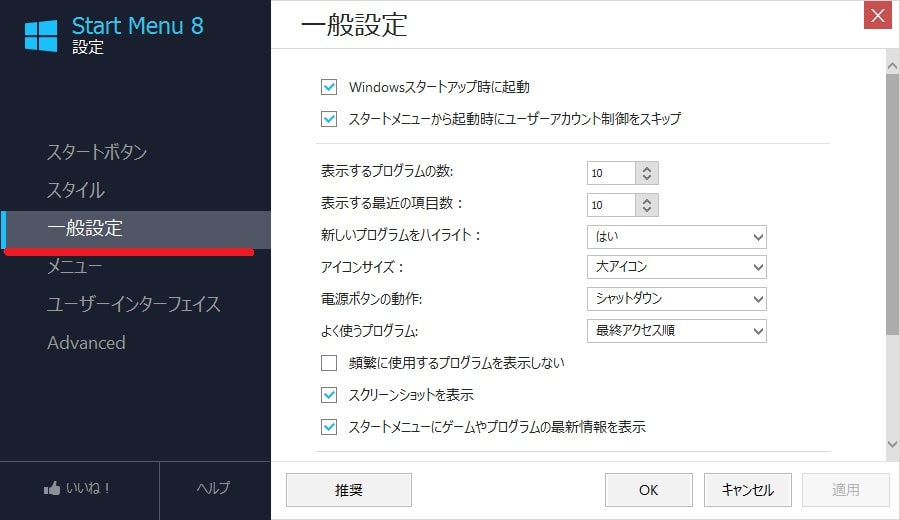Open よく使うプログラム dropdown showing 最終アクセス順
This screenshot has width=900, height=520.
pos(677,331)
